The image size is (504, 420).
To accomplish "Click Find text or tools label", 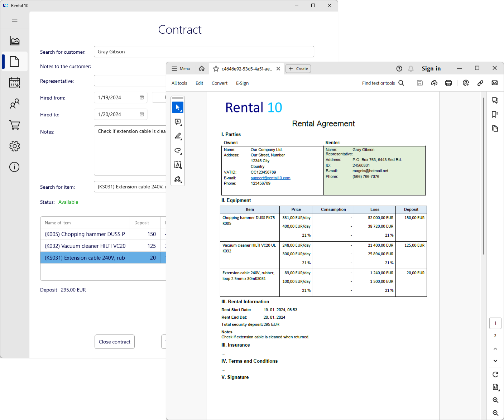I will coord(378,83).
